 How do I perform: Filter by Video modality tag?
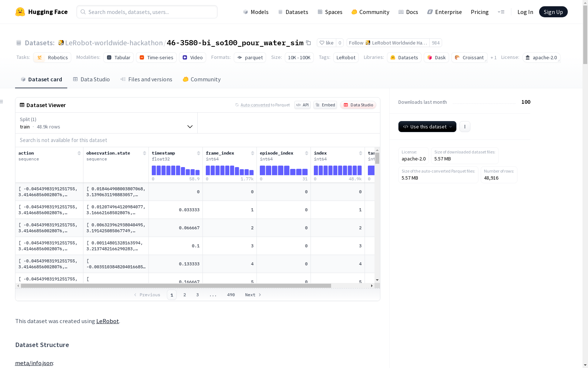point(193,57)
